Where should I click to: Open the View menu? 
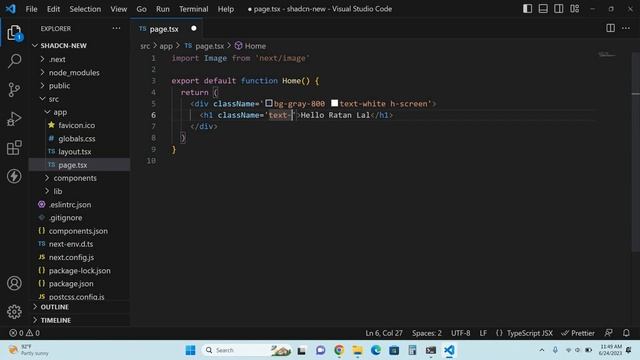click(118, 9)
